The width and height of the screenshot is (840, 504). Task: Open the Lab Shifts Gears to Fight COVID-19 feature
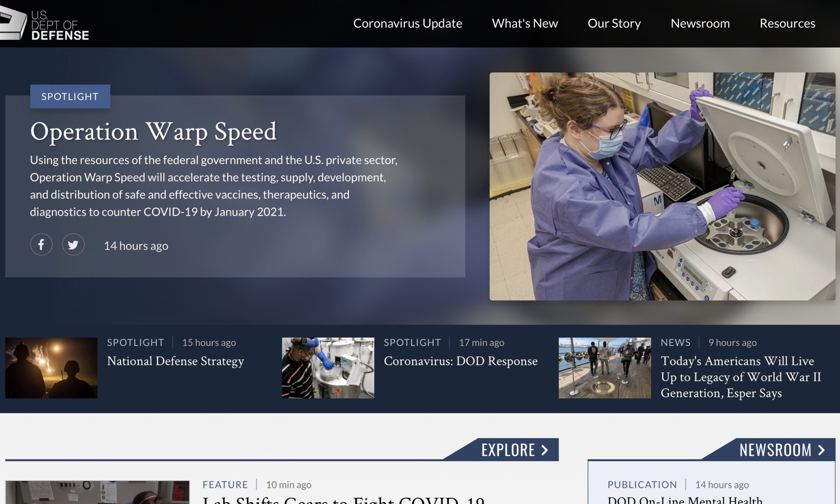pos(343,500)
